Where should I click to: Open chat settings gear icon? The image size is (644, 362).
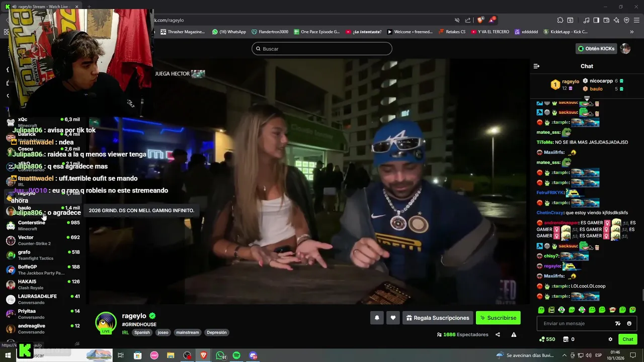(610, 339)
